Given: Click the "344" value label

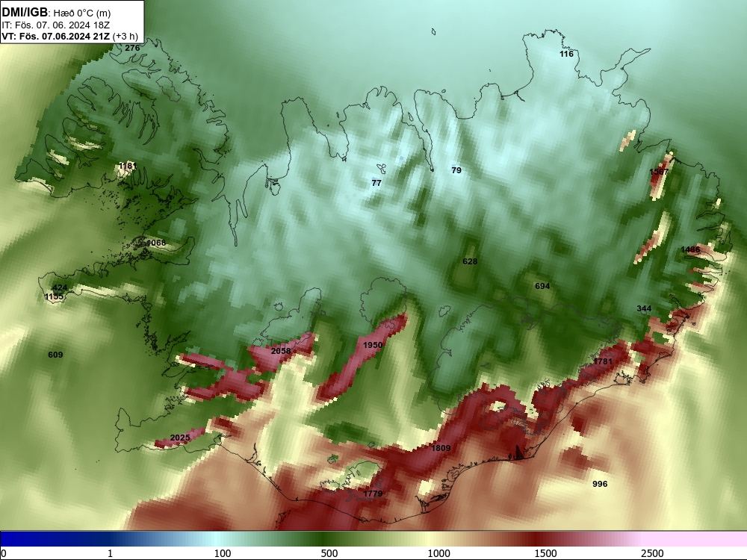Looking at the screenshot, I should (644, 308).
